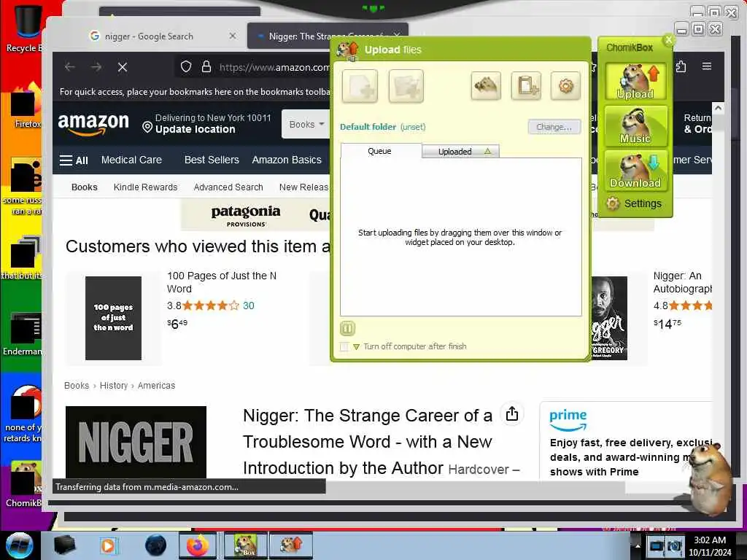Open the Windows Start button
Image resolution: width=747 pixels, height=560 pixels.
(20, 545)
